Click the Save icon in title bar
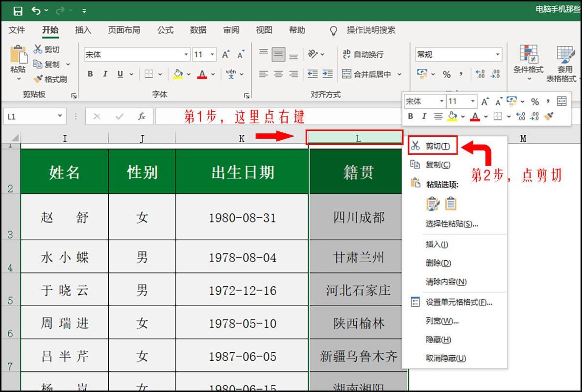The height and width of the screenshot is (392, 582). 18,11
